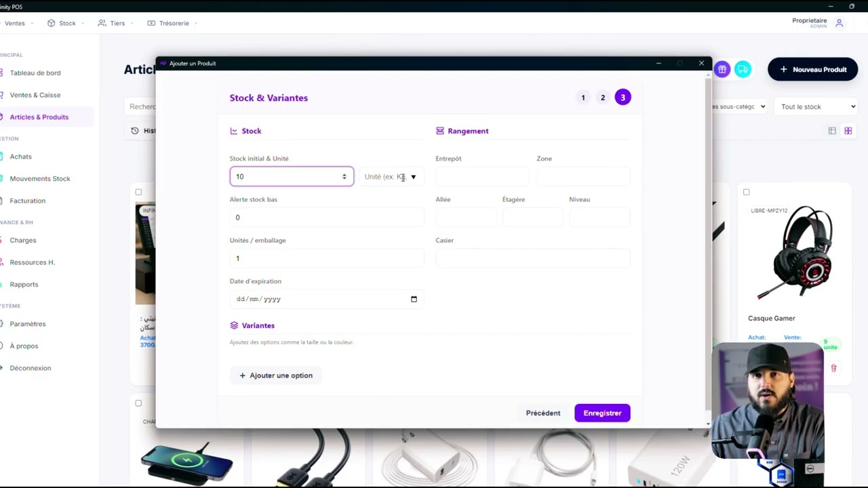Open Ventes & Caisse in sidebar

point(35,95)
